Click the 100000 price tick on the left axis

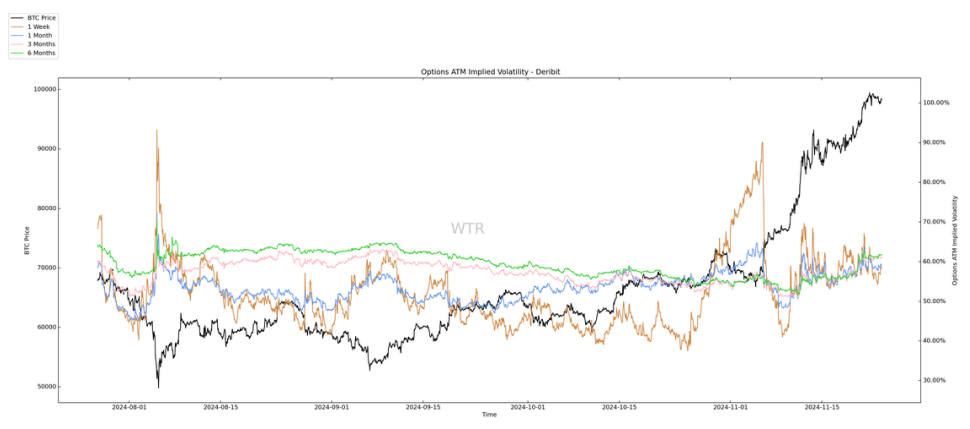(41, 89)
